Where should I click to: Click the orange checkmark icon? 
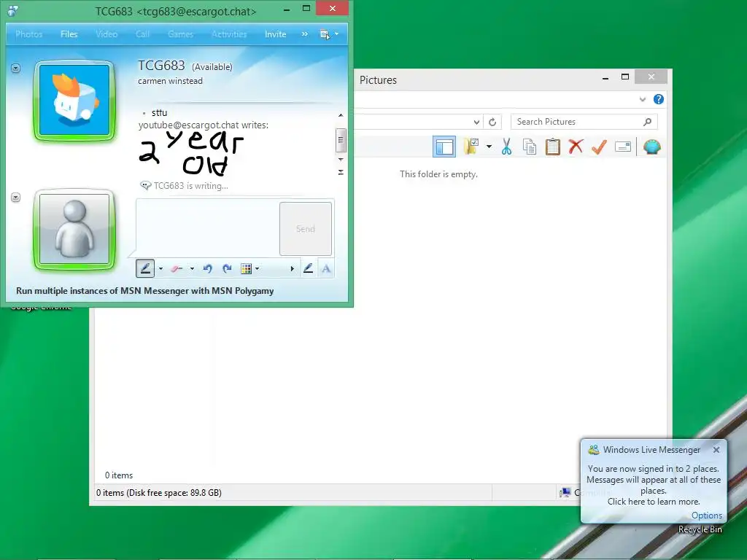point(600,147)
